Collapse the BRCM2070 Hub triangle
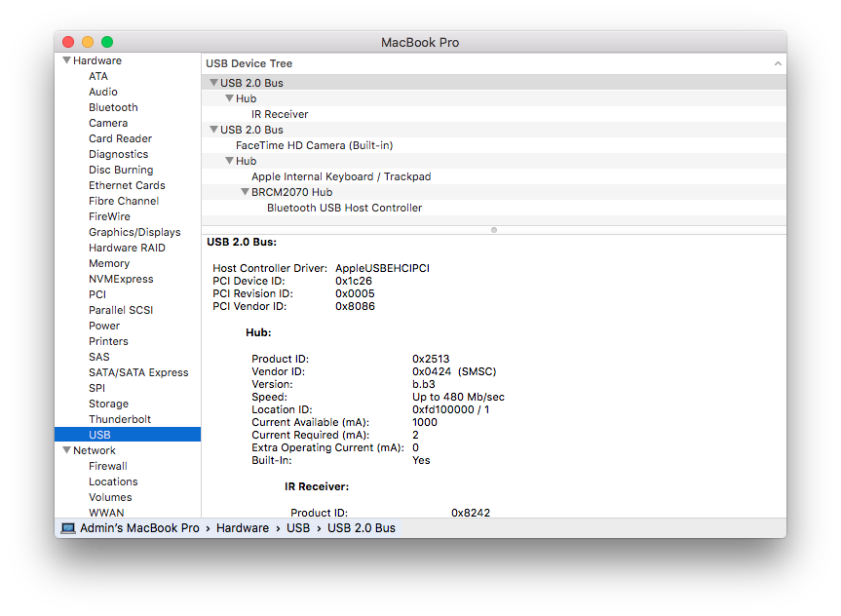This screenshot has width=841, height=616. click(245, 192)
